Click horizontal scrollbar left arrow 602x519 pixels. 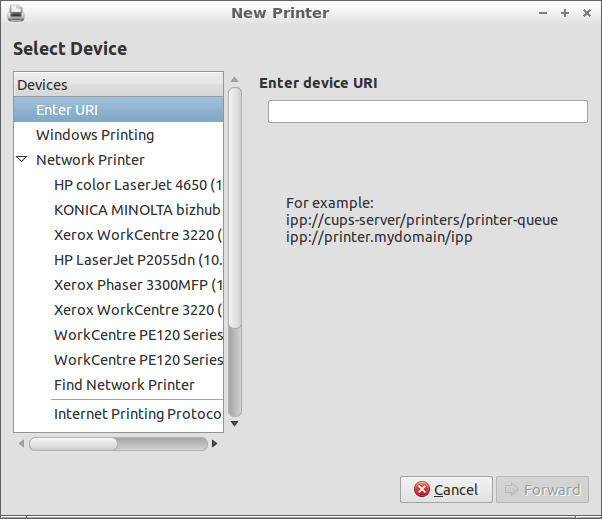click(20, 443)
